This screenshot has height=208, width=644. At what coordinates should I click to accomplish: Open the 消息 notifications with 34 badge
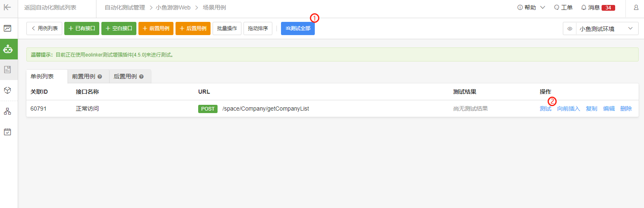[598, 7]
